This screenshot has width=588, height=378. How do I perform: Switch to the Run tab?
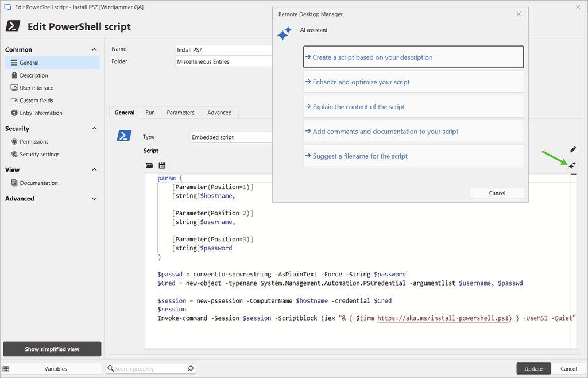pyautogui.click(x=150, y=113)
